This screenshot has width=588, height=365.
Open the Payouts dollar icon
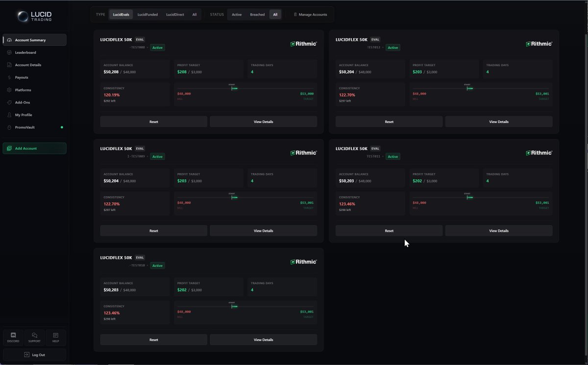pyautogui.click(x=10, y=78)
